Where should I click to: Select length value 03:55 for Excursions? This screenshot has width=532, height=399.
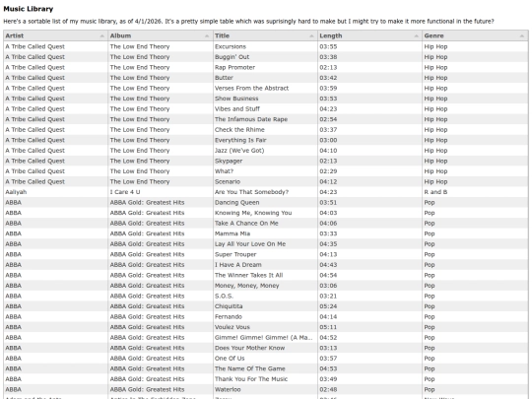(x=369, y=46)
